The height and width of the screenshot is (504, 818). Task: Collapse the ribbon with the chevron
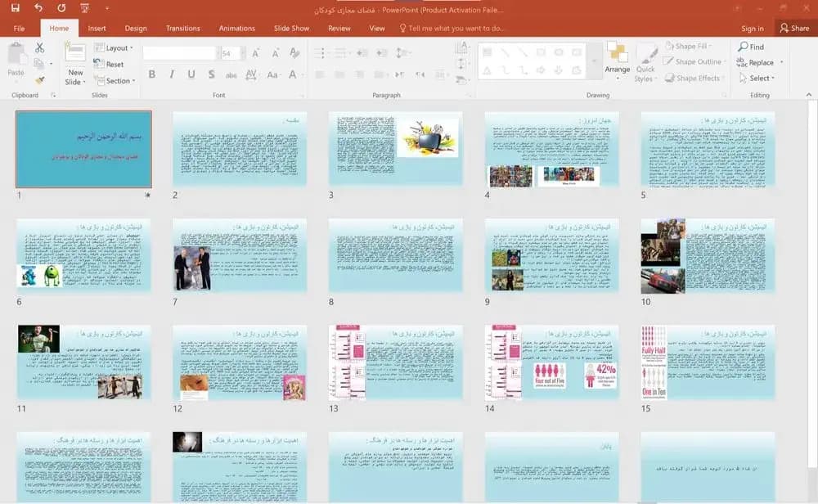click(x=809, y=95)
